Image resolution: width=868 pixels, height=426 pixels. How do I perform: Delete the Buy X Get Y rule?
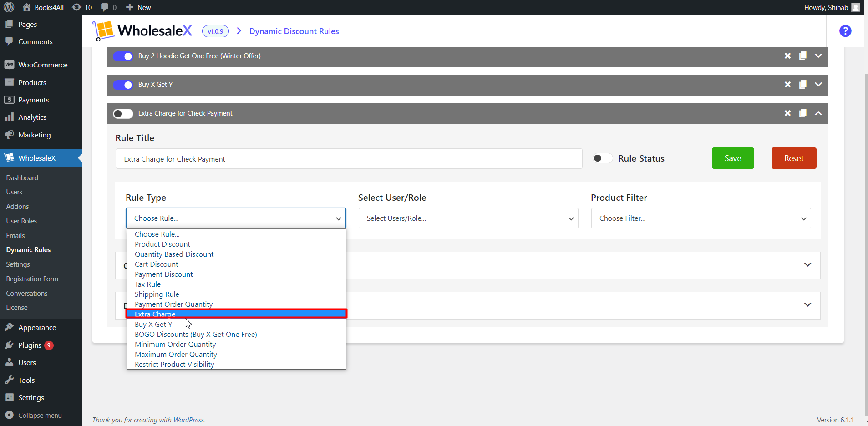[787, 85]
